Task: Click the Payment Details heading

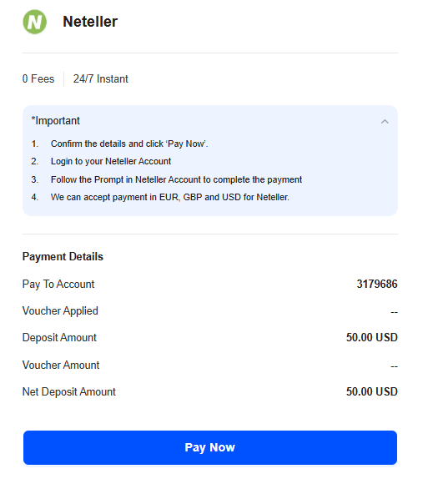Action: [x=63, y=256]
